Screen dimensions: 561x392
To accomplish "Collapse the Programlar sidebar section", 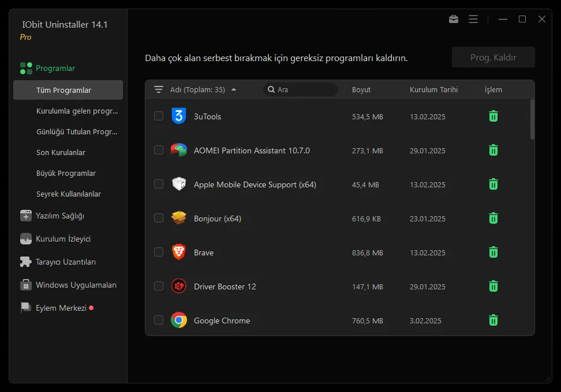I will (x=55, y=68).
